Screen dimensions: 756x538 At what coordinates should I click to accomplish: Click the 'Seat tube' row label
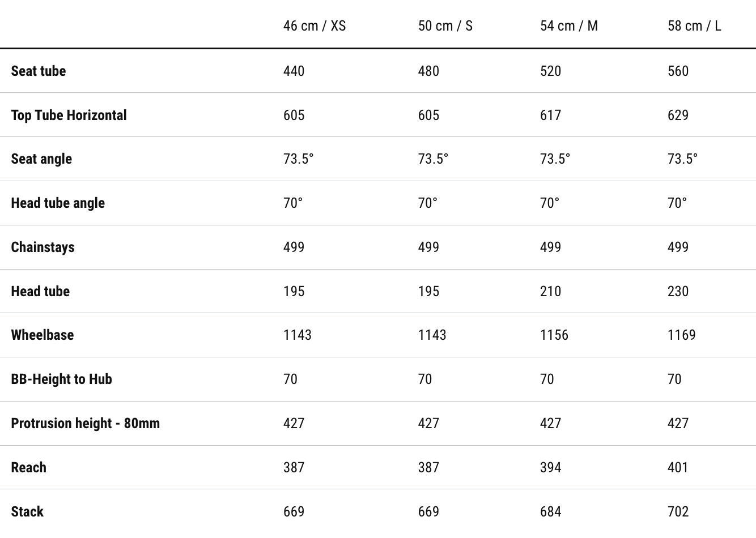(39, 71)
